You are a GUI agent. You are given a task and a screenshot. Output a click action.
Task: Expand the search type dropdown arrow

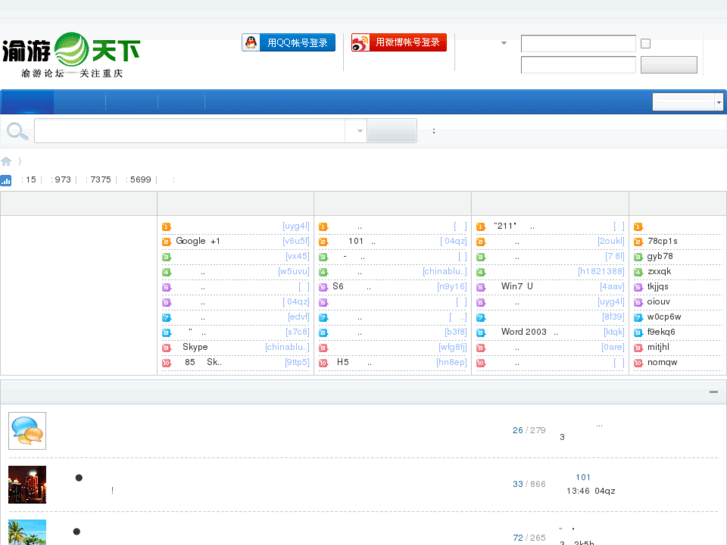tap(359, 131)
